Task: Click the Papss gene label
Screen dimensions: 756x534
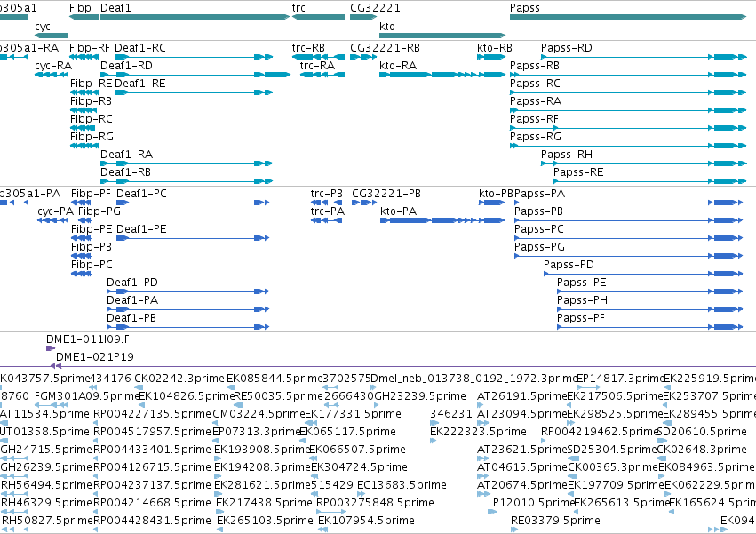Action: 524,8
